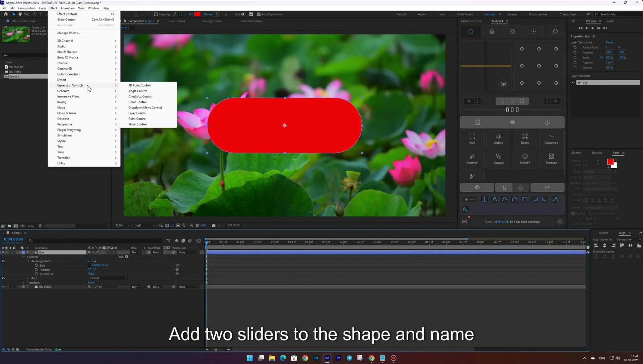Open the Shapes tool in Motion 4
The width and height of the screenshot is (643, 364).
pyautogui.click(x=499, y=159)
